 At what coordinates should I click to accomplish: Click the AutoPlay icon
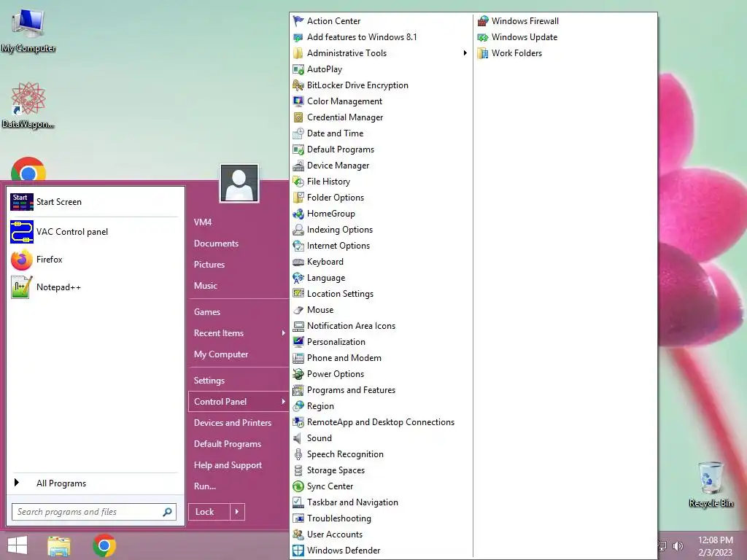(x=298, y=69)
